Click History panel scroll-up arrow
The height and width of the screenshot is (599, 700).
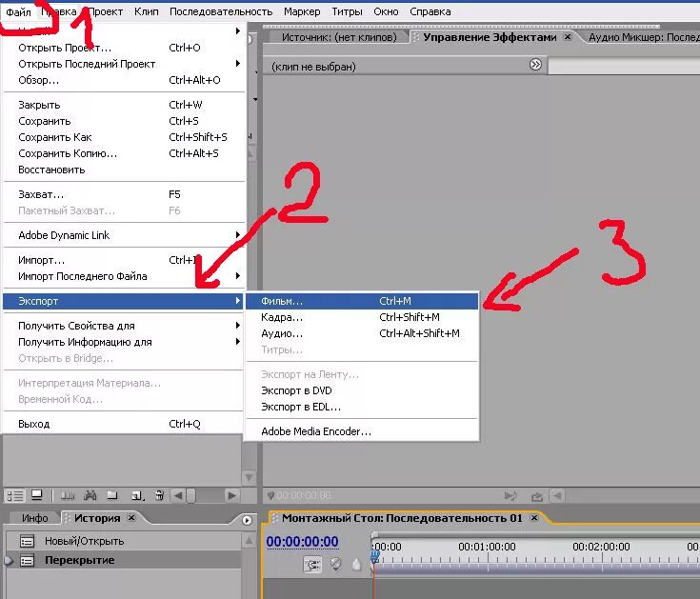coord(250,541)
